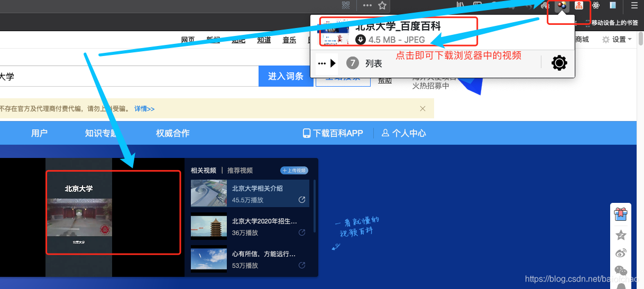
Task: Click the download arrow on 4.5 MB JPEG
Action: tap(361, 40)
